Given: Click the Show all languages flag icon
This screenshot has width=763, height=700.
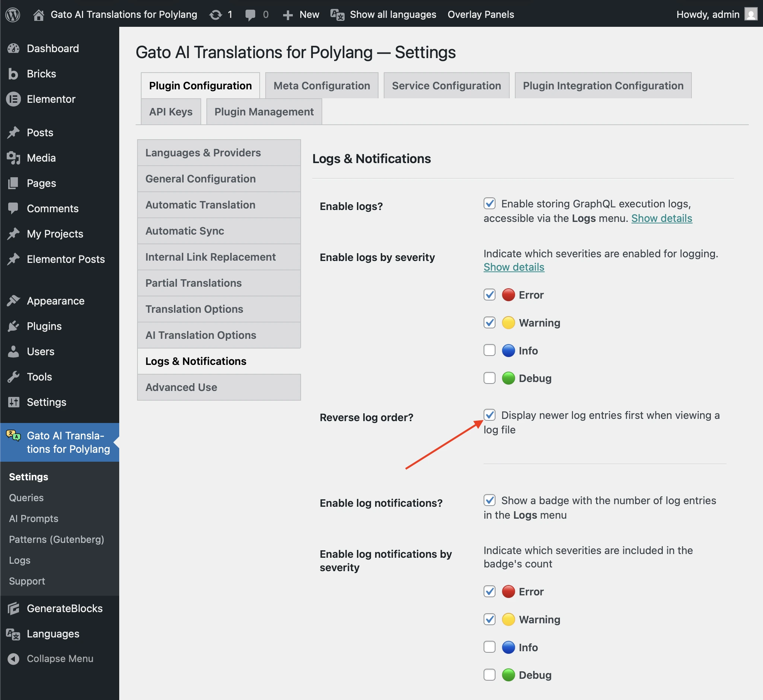Looking at the screenshot, I should [x=338, y=14].
